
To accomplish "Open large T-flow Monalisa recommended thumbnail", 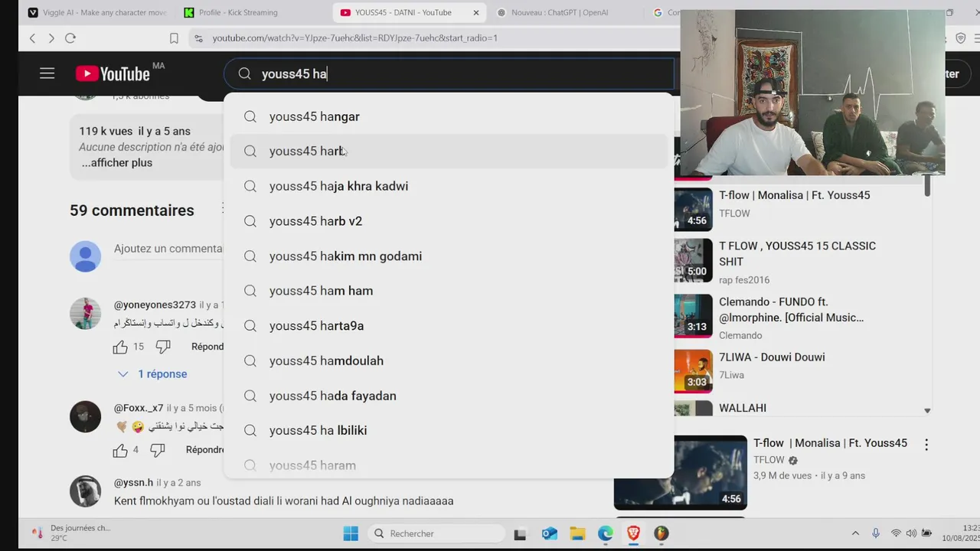I will pos(681,472).
